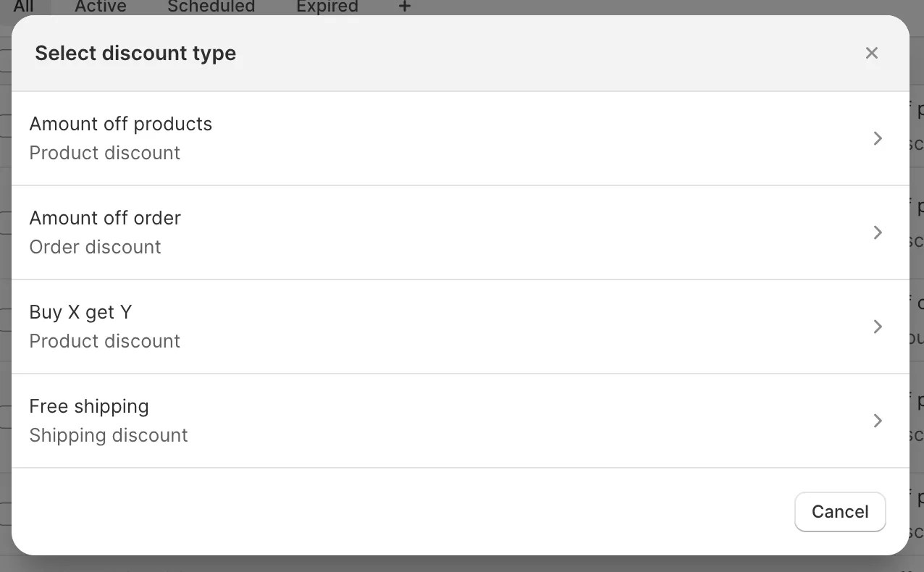The image size is (924, 572).
Task: Click the plus icon to add view
Action: pos(405,7)
